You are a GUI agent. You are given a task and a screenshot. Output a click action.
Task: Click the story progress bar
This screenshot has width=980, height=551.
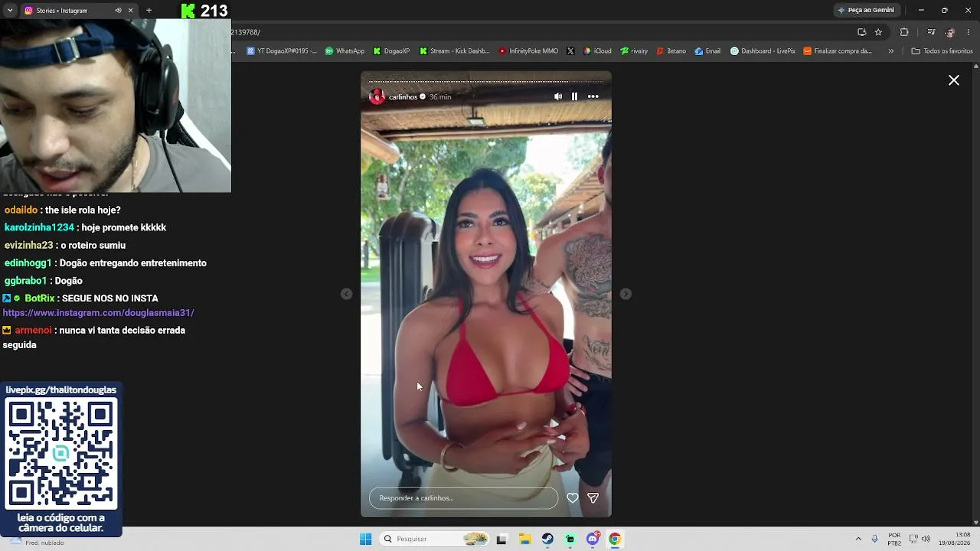[x=486, y=81]
